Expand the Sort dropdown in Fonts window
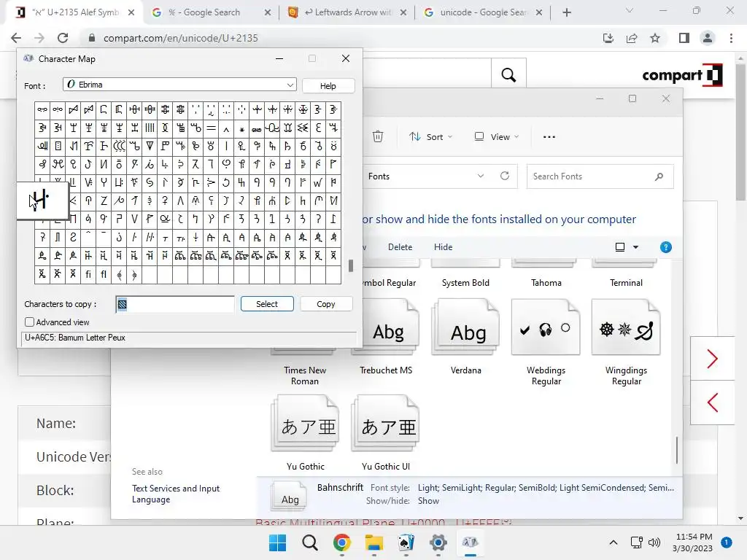 click(x=431, y=137)
